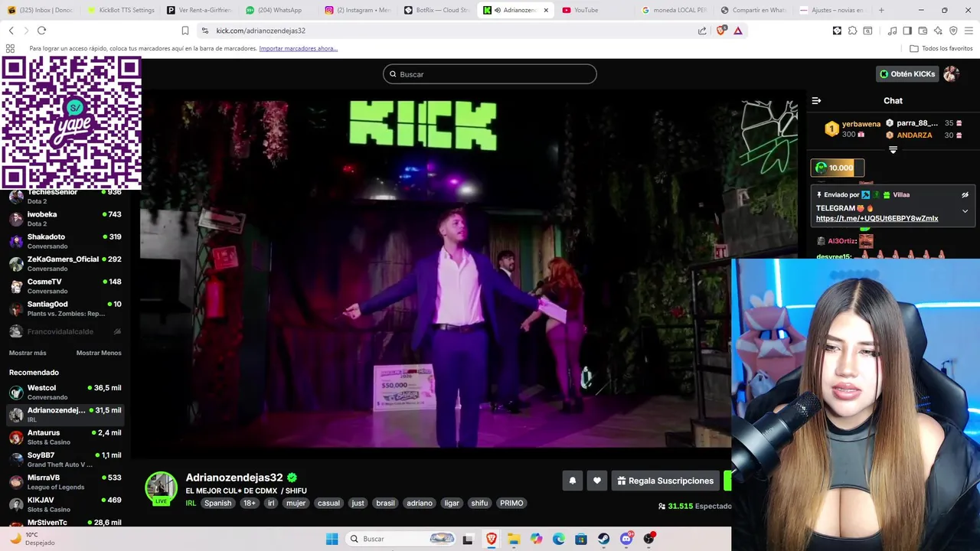Image resolution: width=980 pixels, height=551 pixels.
Task: Open the extensions puzzle icon
Action: point(852,31)
